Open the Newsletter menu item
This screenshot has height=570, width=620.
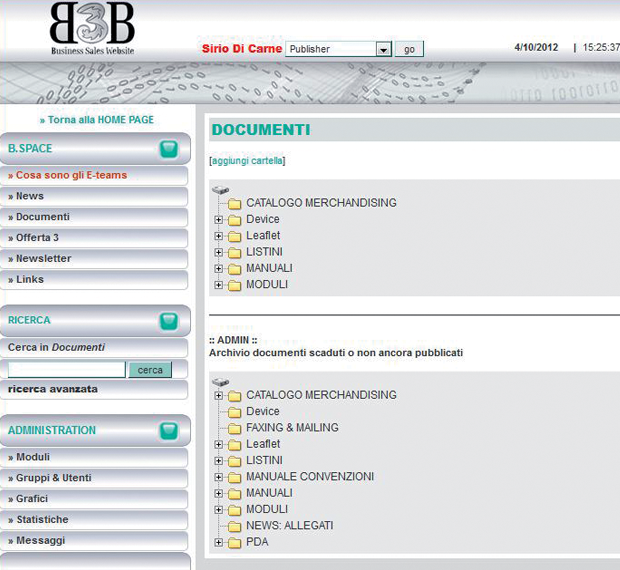tap(44, 259)
